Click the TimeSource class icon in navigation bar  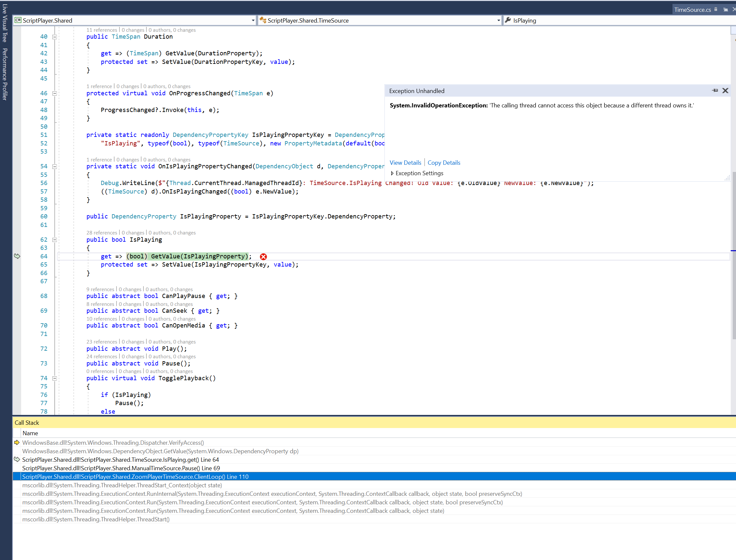[263, 20]
